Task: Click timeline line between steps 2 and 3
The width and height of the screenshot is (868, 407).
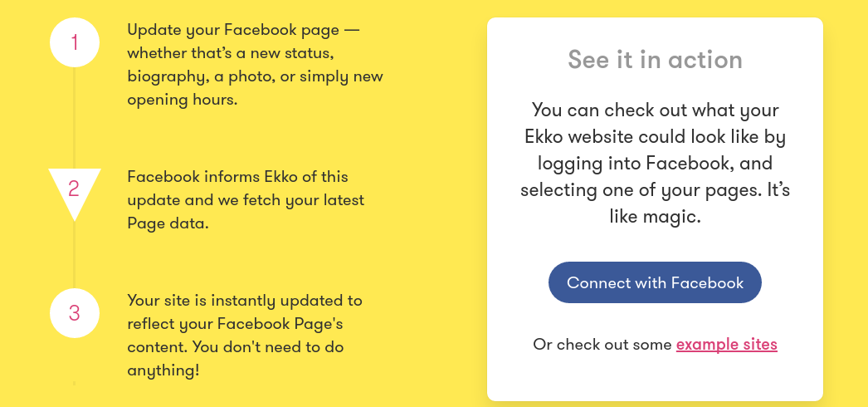Action: click(74, 253)
